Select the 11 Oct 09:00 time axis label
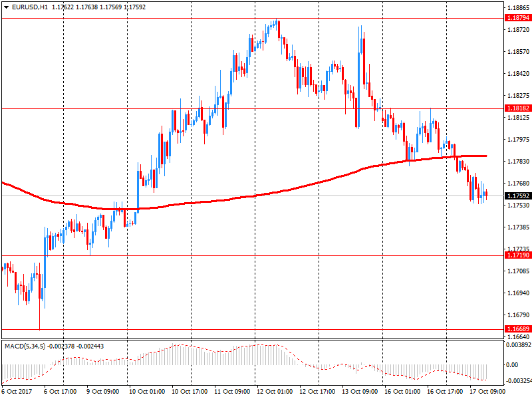 (x=232, y=392)
